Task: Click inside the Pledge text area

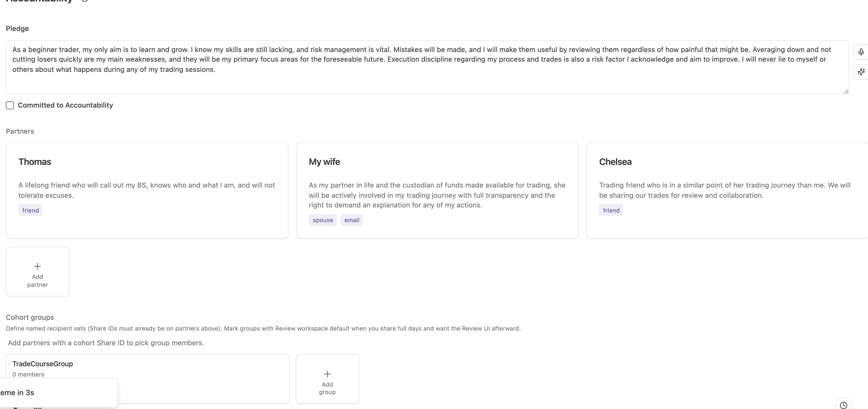Action: pos(427,67)
